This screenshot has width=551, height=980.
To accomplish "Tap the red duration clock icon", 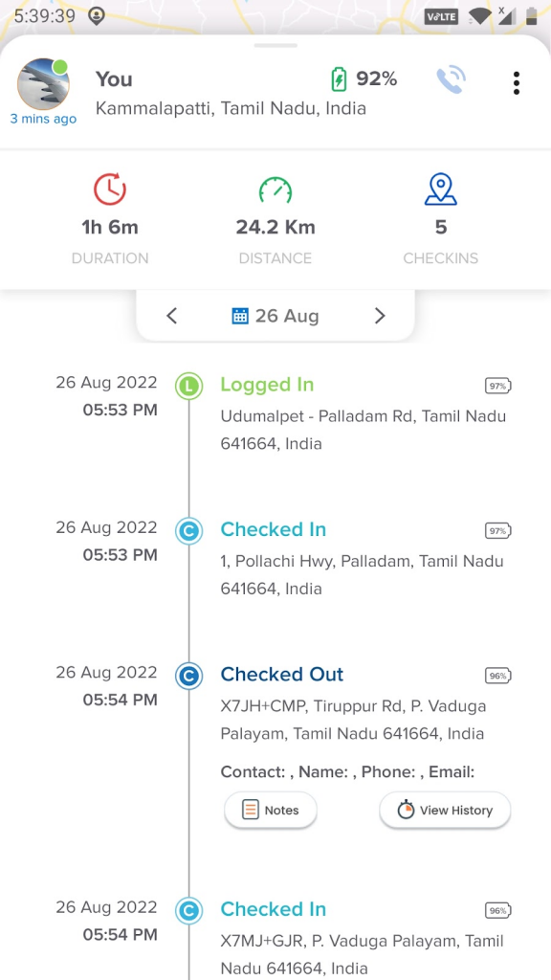I will (x=110, y=189).
